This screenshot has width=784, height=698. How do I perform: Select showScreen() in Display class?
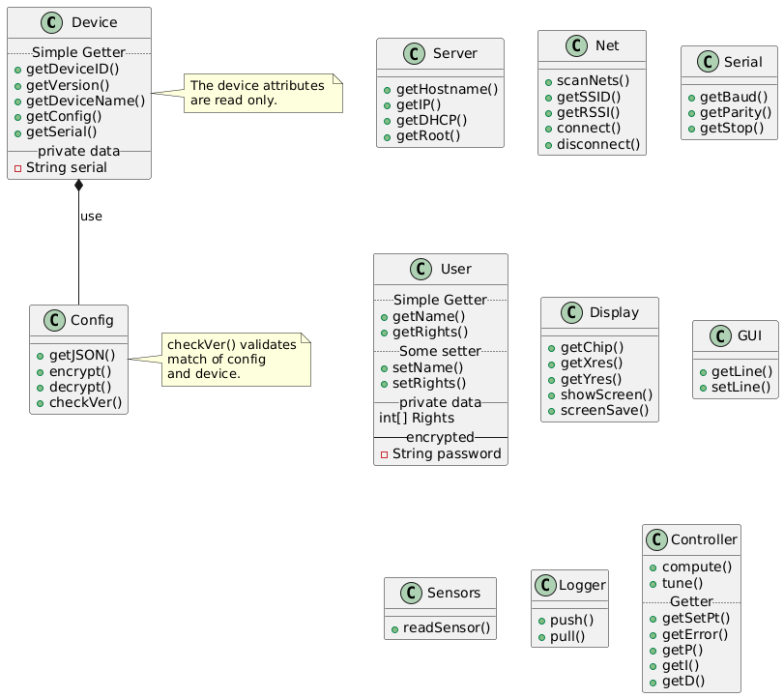[x=606, y=395]
